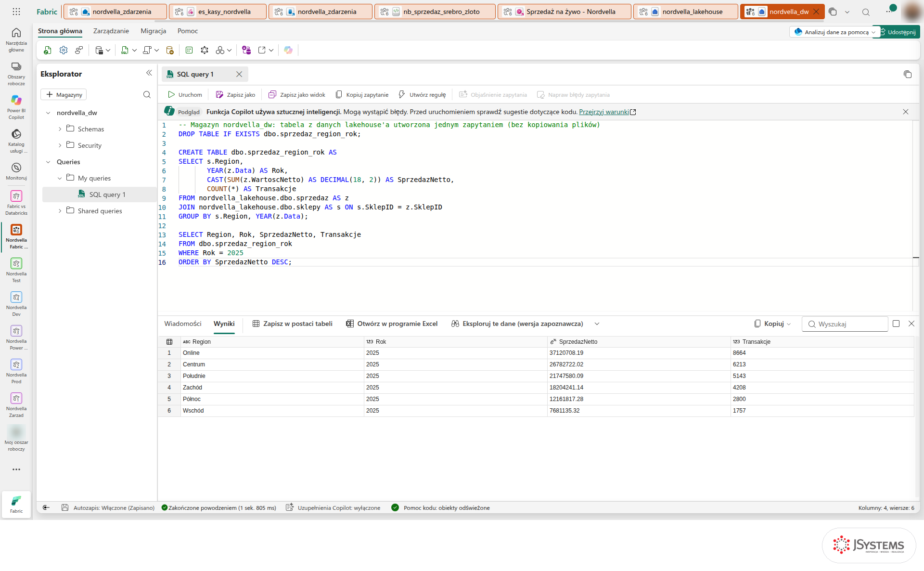Expand the Security folder
The width and height of the screenshot is (924, 571).
click(60, 145)
